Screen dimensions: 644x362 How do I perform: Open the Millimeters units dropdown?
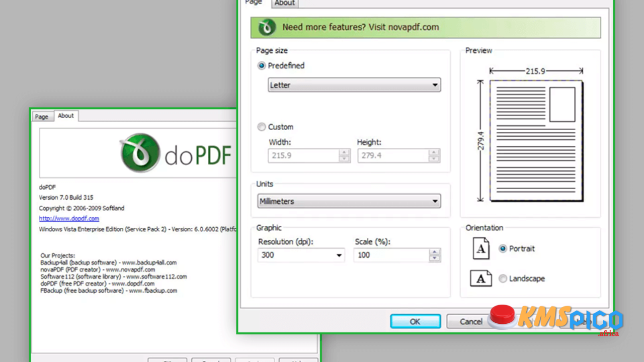349,201
